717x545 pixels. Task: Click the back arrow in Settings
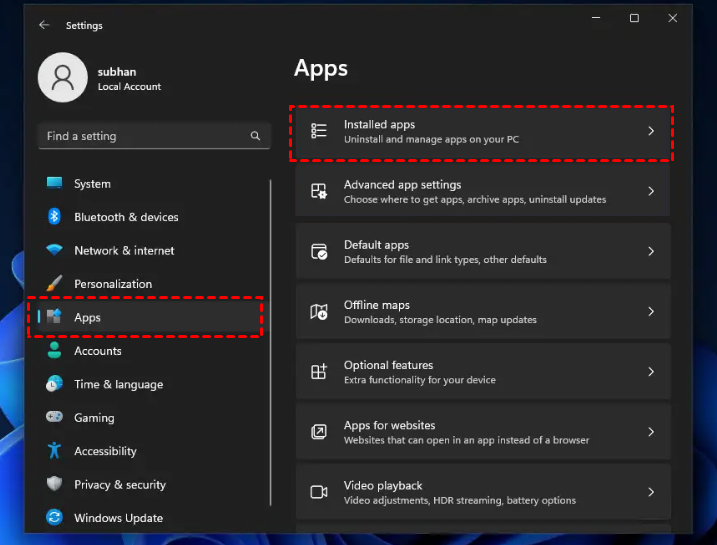pyautogui.click(x=44, y=25)
